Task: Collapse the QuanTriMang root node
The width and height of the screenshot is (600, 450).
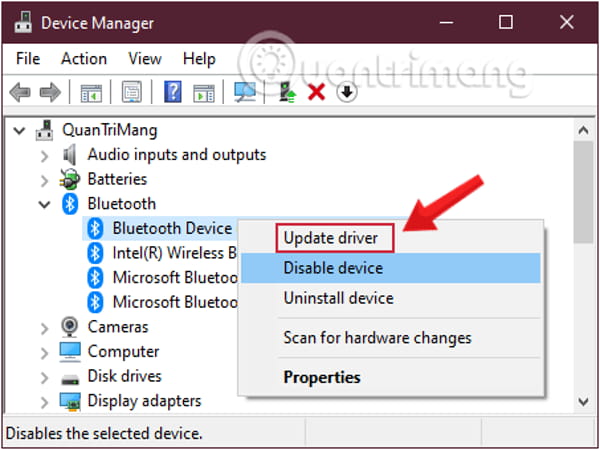Action: tap(19, 131)
